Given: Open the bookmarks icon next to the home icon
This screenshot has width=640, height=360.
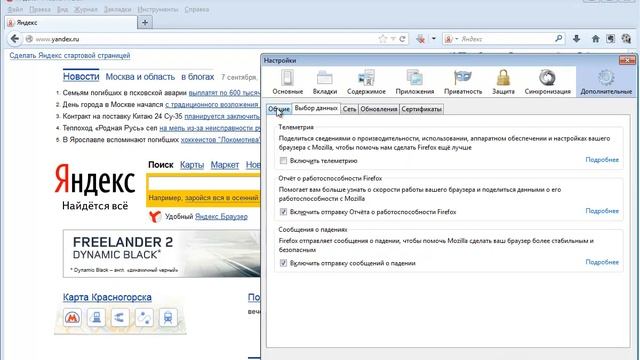Looking at the screenshot, I should [611, 39].
